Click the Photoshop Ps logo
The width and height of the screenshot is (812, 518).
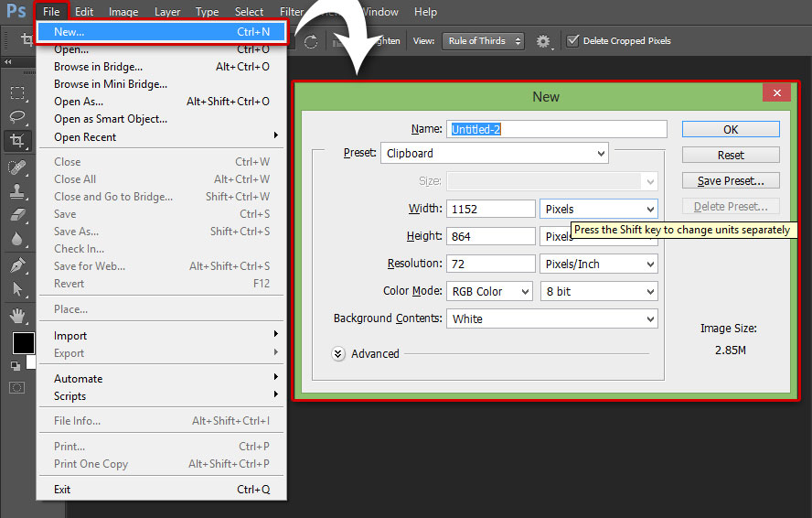(x=16, y=10)
